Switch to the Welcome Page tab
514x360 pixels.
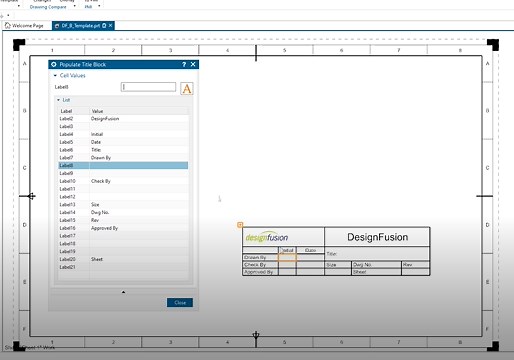click(x=24, y=26)
